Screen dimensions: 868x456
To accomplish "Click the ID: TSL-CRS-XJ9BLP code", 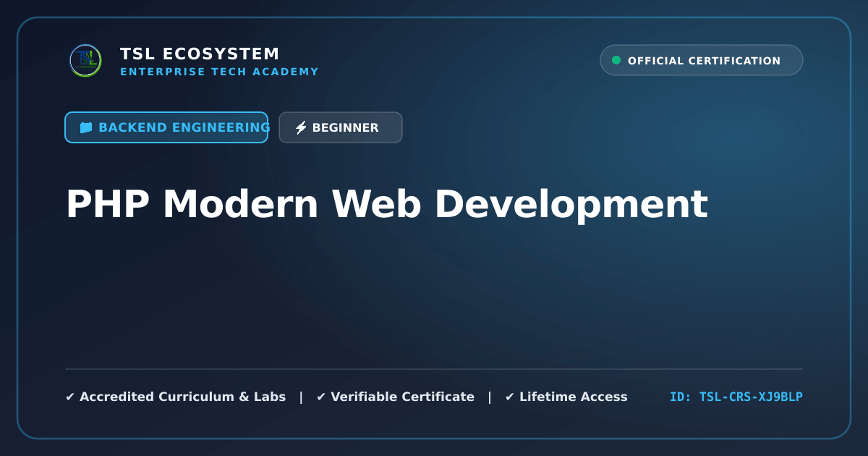I will [x=736, y=397].
